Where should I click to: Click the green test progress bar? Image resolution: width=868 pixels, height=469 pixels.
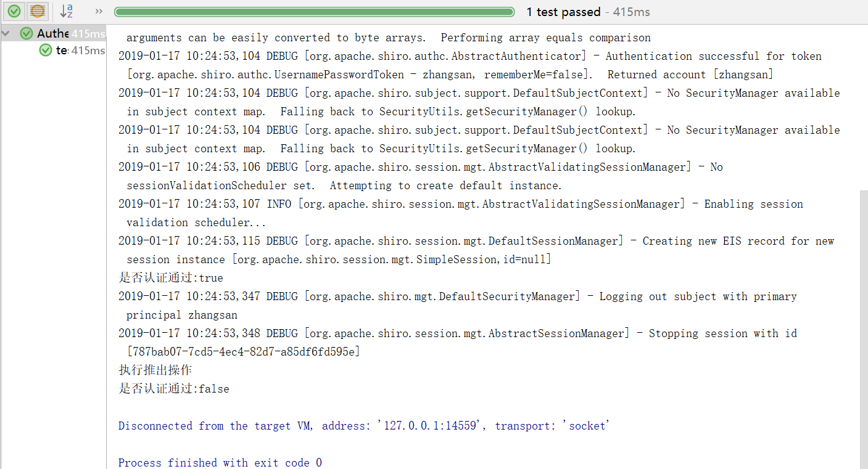(x=315, y=11)
